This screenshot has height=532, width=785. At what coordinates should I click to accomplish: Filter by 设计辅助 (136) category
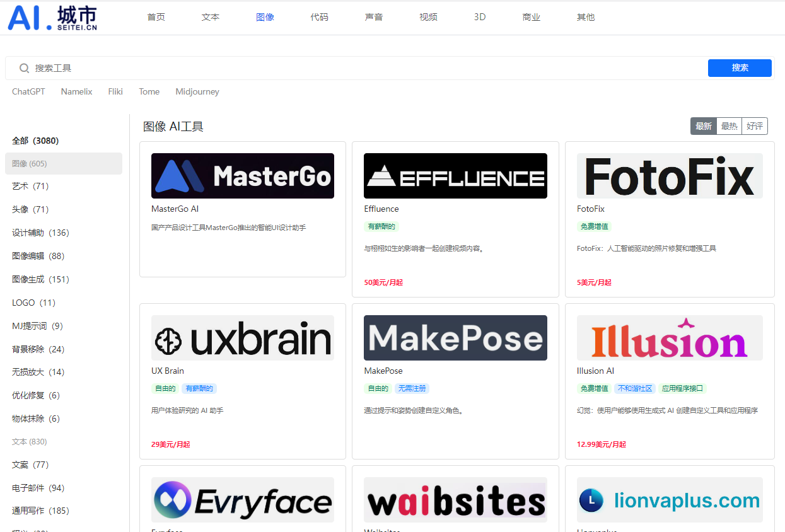click(40, 233)
